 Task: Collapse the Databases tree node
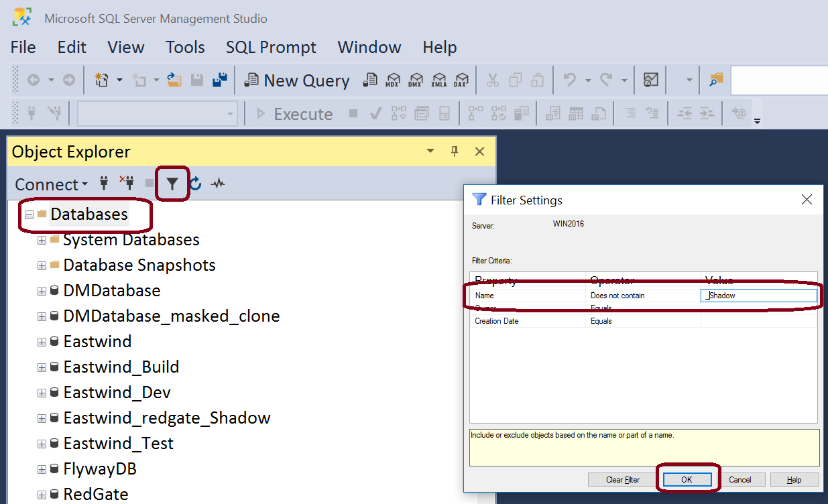click(29, 214)
